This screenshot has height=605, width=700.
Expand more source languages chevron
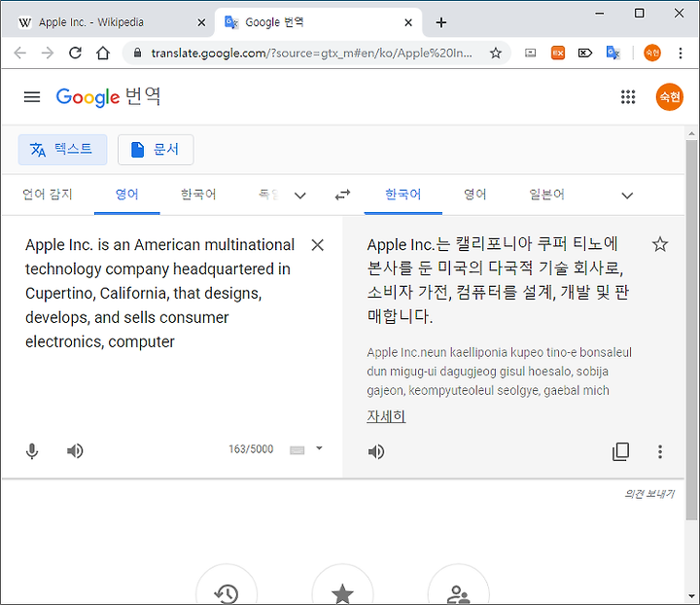point(300,196)
